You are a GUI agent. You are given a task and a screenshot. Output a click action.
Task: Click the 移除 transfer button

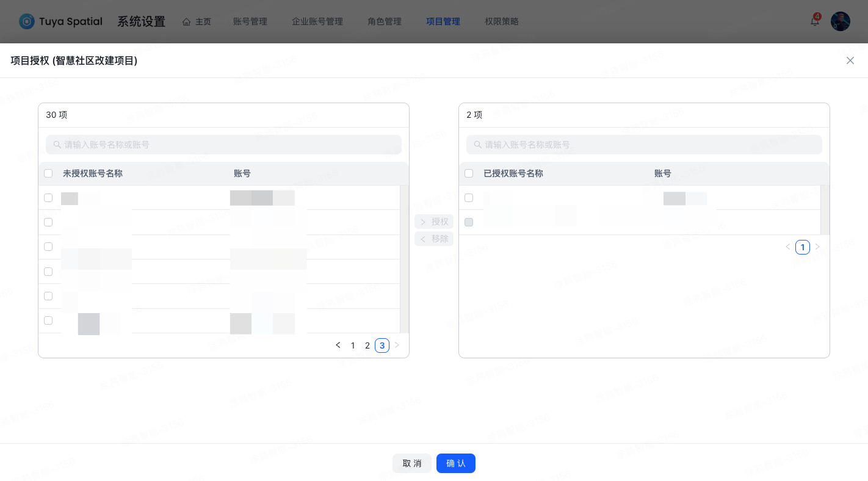[x=434, y=239]
